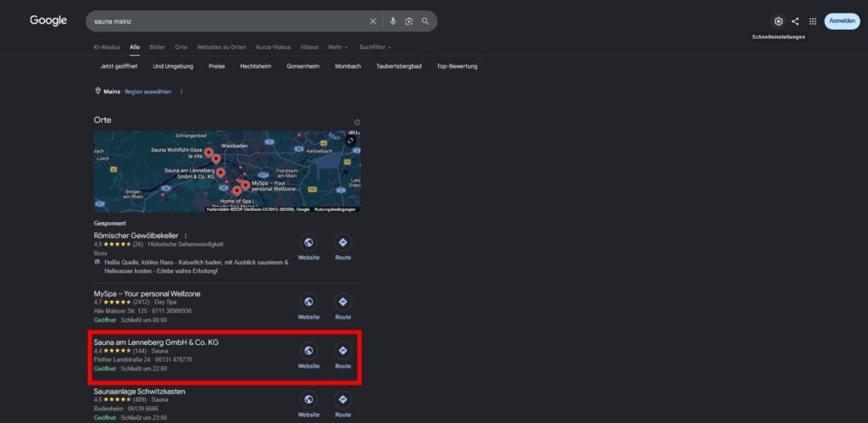The width and height of the screenshot is (868, 423).
Task: Open the options menu beside Region auswählen
Action: 181,92
